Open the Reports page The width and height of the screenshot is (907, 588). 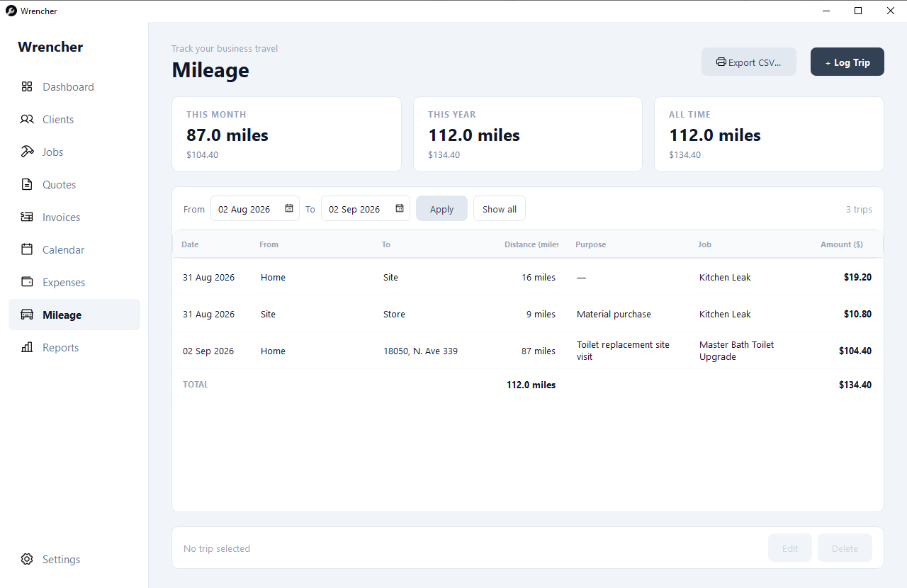[x=74, y=347]
